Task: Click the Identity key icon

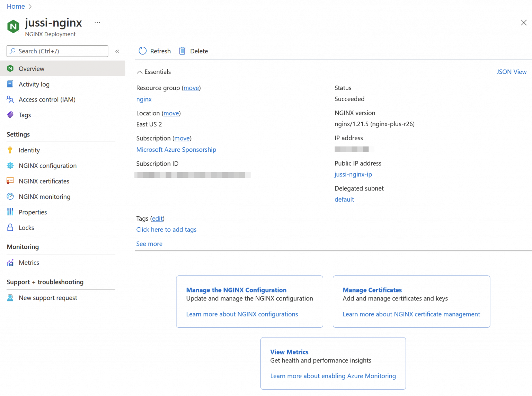Action: click(10, 150)
